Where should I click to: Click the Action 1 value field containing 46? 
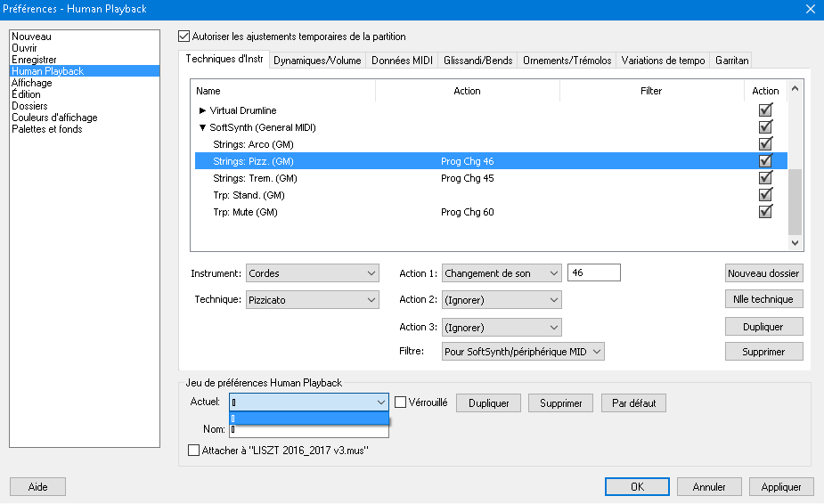click(593, 273)
